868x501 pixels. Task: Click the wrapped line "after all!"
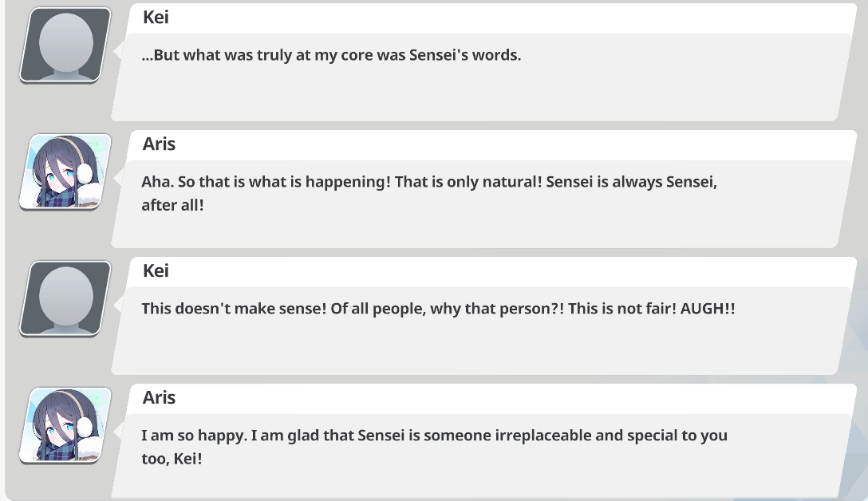click(x=172, y=205)
